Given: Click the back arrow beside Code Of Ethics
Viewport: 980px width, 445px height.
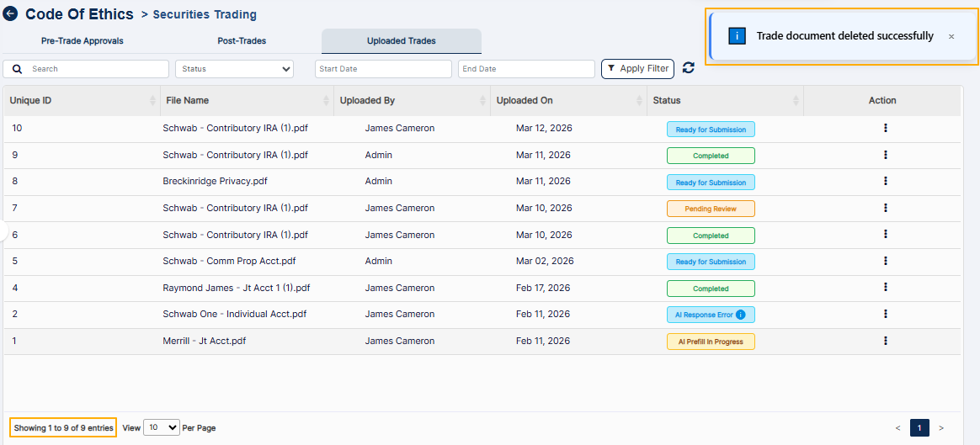Looking at the screenshot, I should click(x=10, y=13).
